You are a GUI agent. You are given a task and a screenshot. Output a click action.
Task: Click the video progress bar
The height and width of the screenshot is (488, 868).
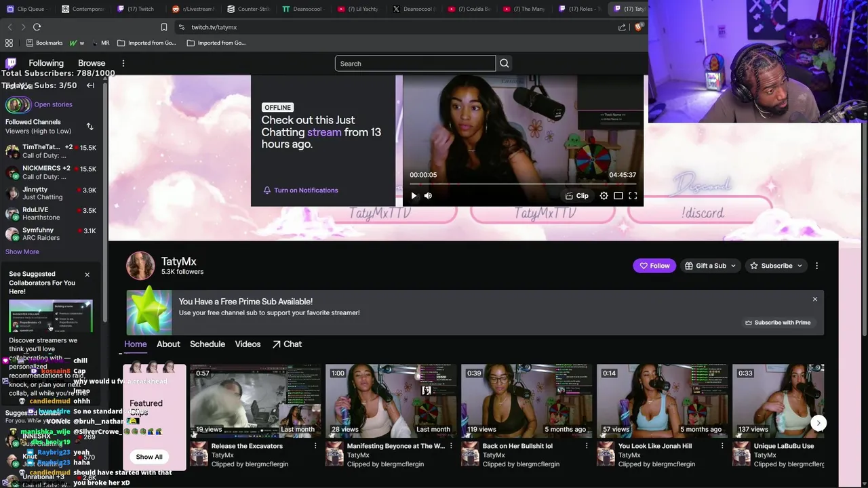[523, 184]
